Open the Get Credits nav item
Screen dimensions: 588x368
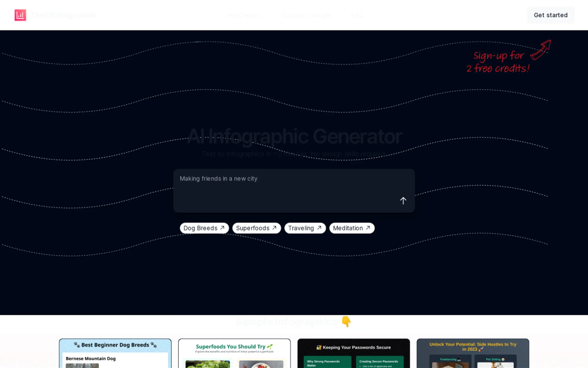[243, 15]
